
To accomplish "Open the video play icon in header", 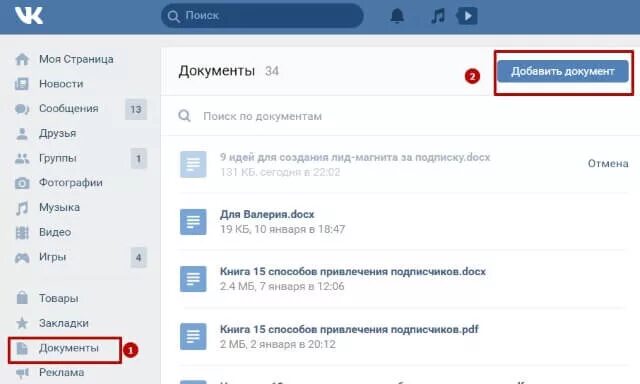I will (x=467, y=16).
